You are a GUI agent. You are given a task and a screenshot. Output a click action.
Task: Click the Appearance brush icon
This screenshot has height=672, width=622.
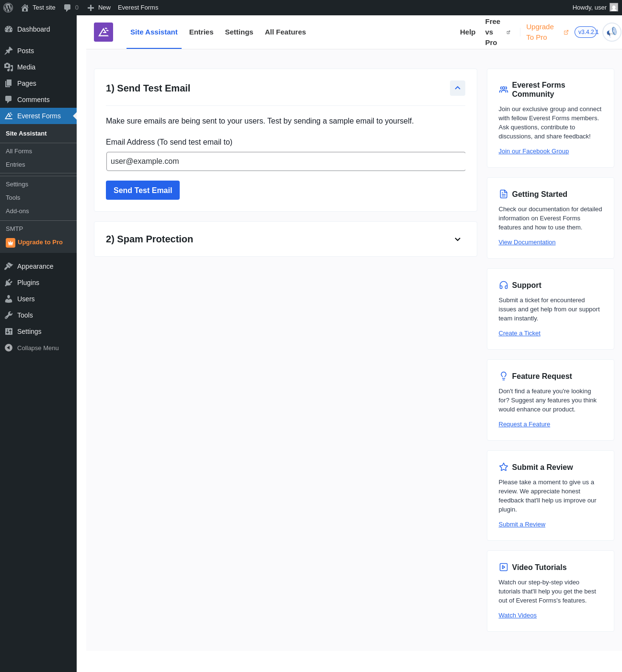[x=9, y=266]
